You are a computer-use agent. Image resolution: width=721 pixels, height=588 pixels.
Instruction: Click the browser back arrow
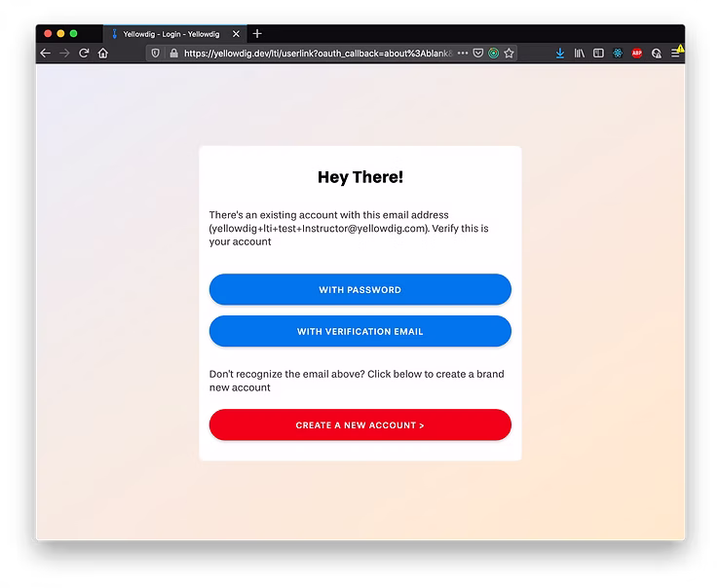(45, 54)
